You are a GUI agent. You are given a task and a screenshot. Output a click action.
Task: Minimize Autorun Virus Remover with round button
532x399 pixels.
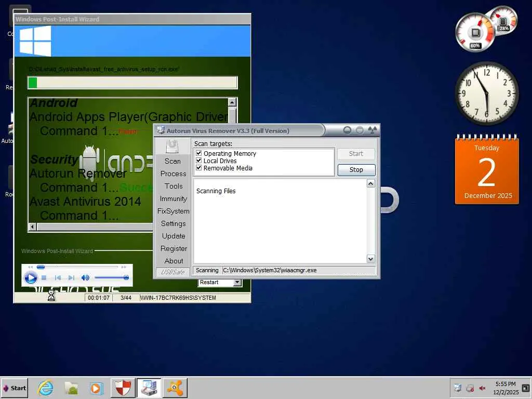click(x=347, y=130)
